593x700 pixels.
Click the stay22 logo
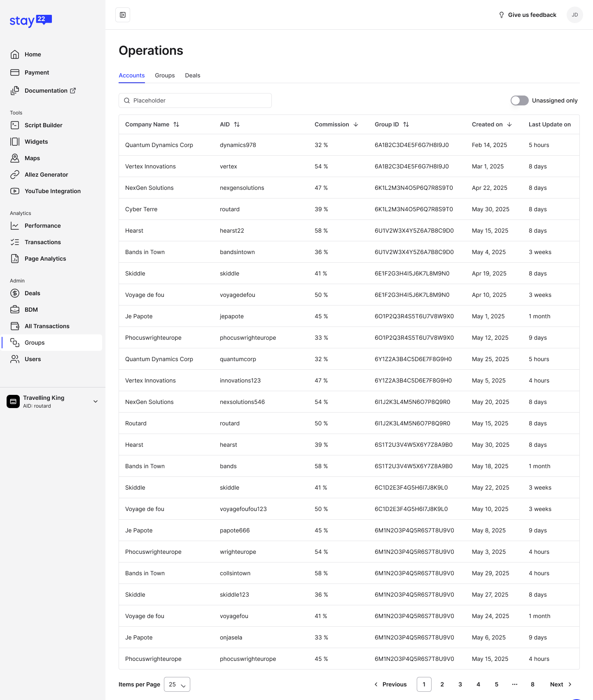tap(30, 21)
